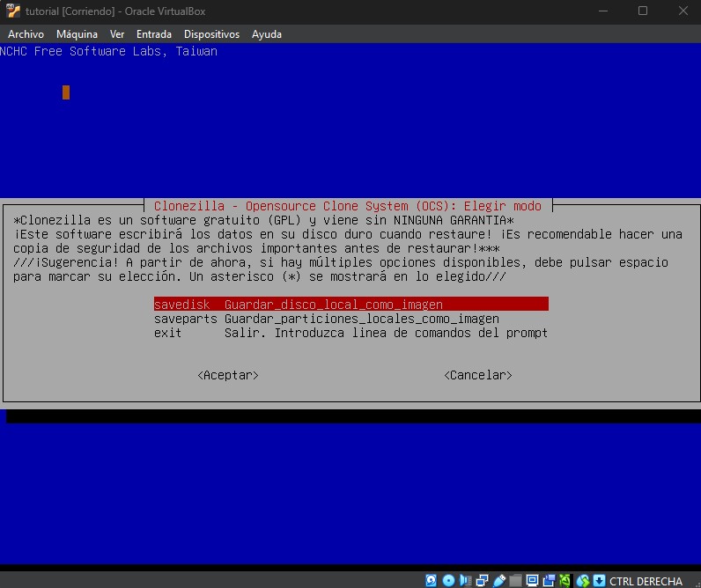This screenshot has width=701, height=588.
Task: Open the Archivo menu
Action: (26, 34)
